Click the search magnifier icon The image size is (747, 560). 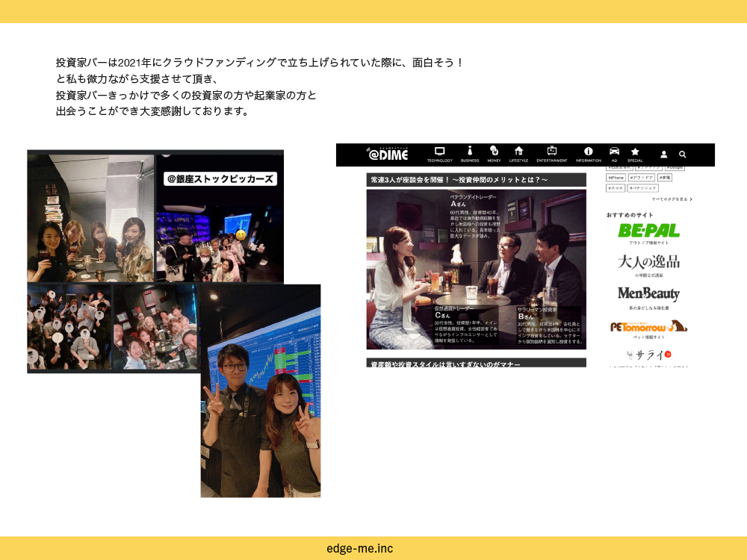click(682, 155)
